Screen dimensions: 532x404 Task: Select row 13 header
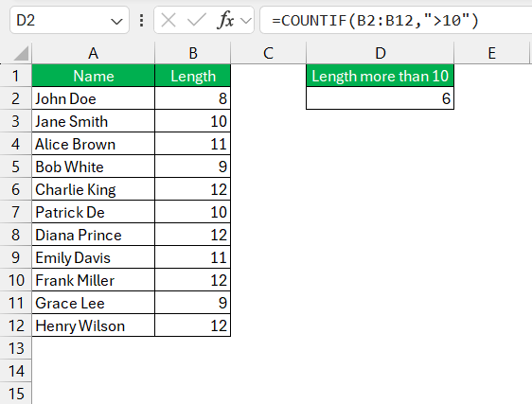[15, 348]
